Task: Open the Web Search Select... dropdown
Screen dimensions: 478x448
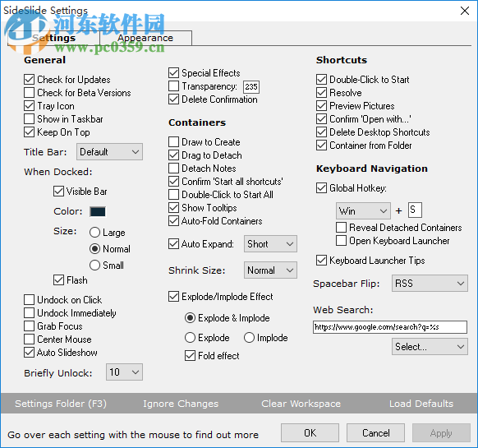Action: 430,347
